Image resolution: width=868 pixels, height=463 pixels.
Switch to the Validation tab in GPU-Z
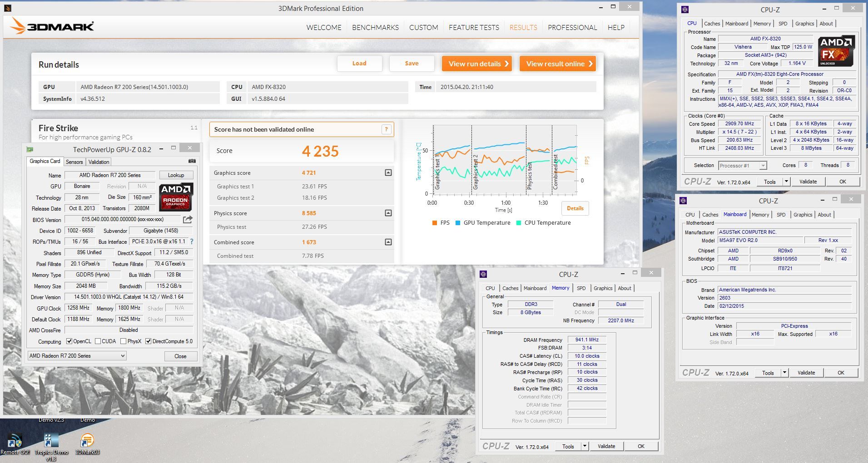click(x=99, y=162)
